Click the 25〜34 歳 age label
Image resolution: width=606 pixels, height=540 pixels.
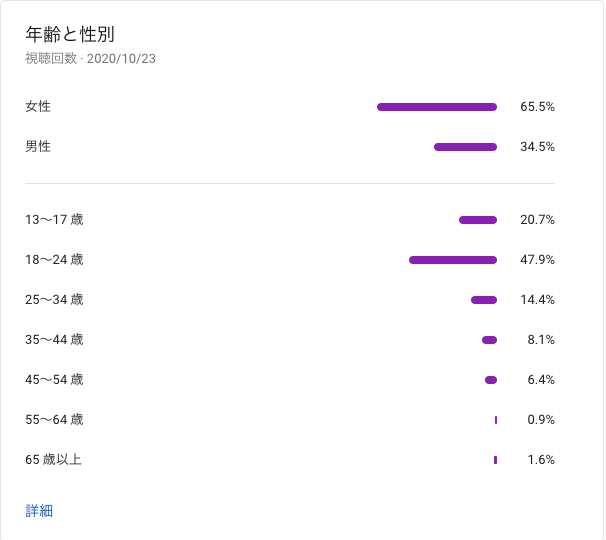pyautogui.click(x=54, y=299)
